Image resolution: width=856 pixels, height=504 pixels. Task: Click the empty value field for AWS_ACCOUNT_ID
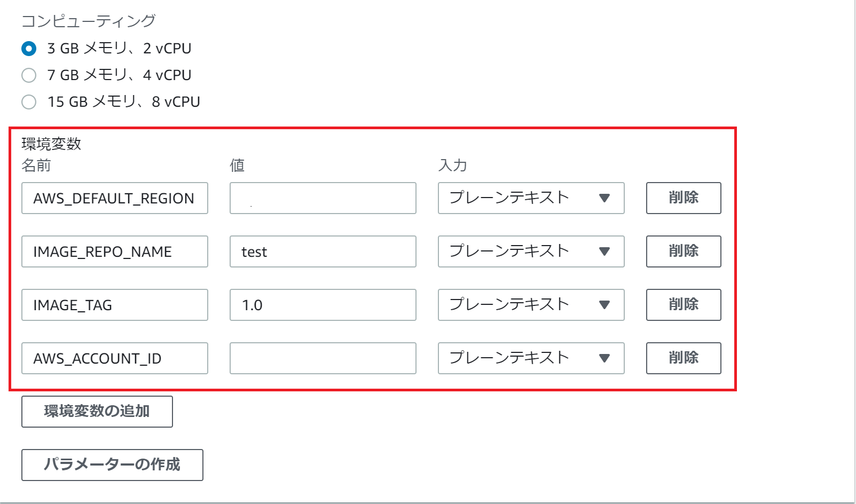(x=323, y=358)
